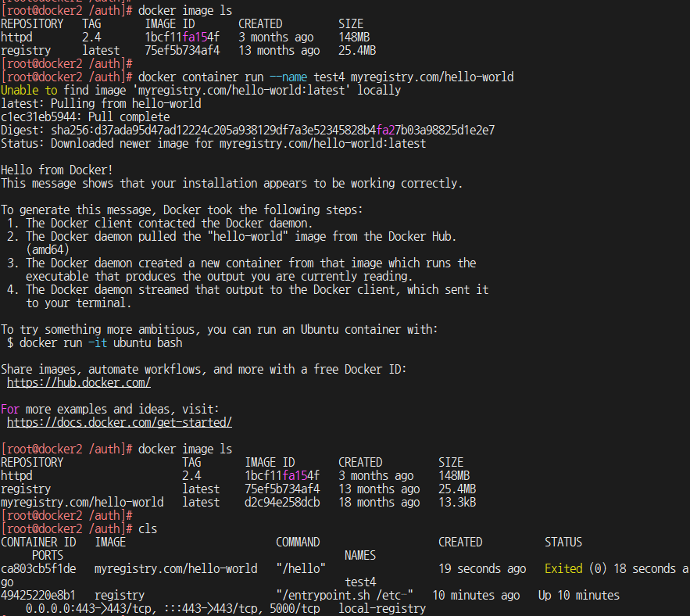
Task: Click the '19 seconds ago' created value
Action: point(482,568)
